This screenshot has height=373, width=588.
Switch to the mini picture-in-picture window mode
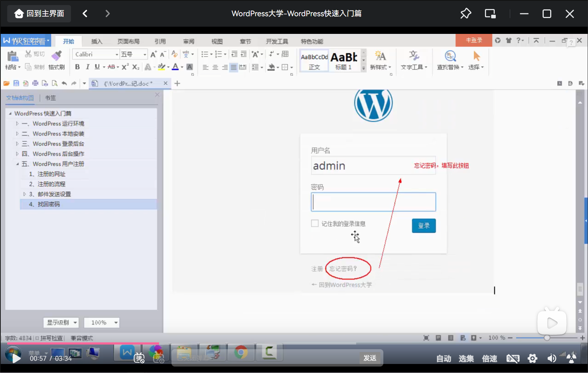(490, 14)
